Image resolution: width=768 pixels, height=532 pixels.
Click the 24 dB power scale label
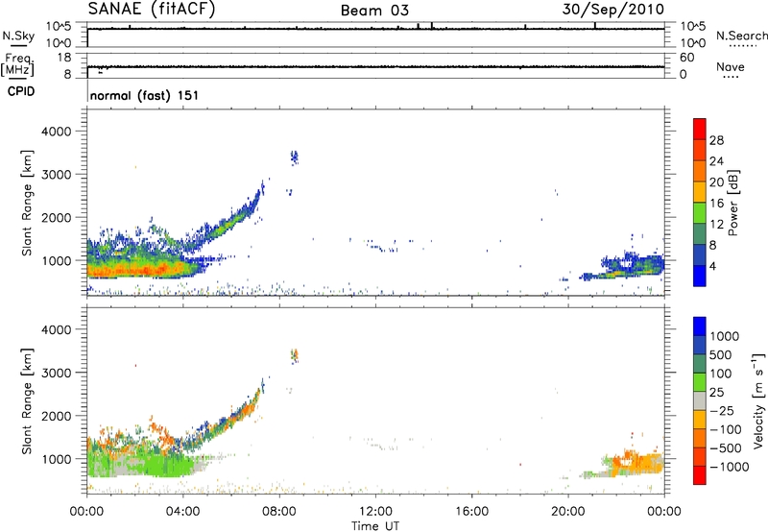[x=716, y=161]
